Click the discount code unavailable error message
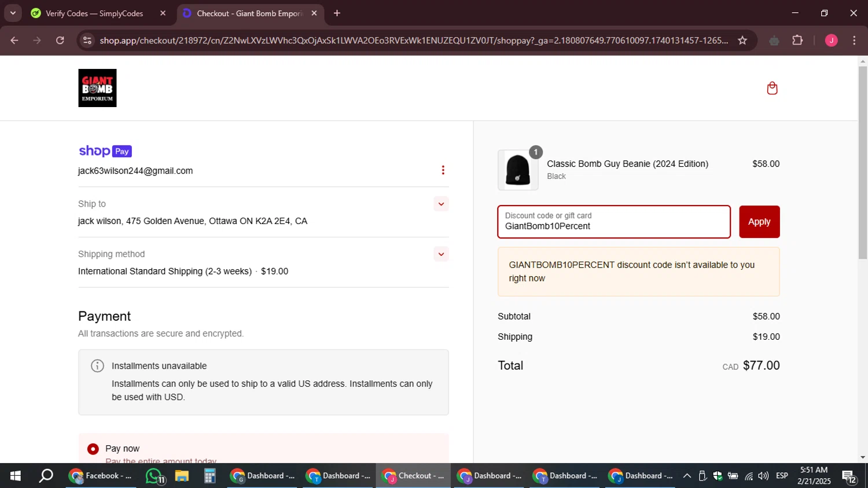The image size is (868, 488). click(x=639, y=271)
